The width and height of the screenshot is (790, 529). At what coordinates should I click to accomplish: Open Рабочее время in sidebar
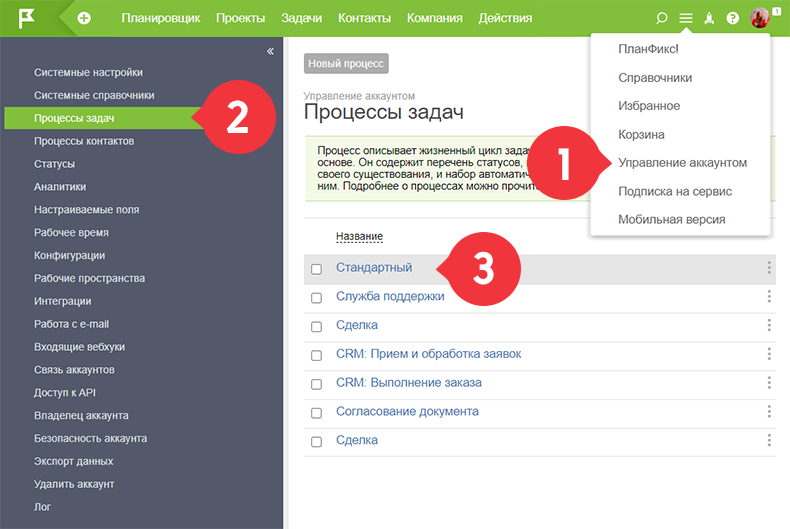click(71, 233)
